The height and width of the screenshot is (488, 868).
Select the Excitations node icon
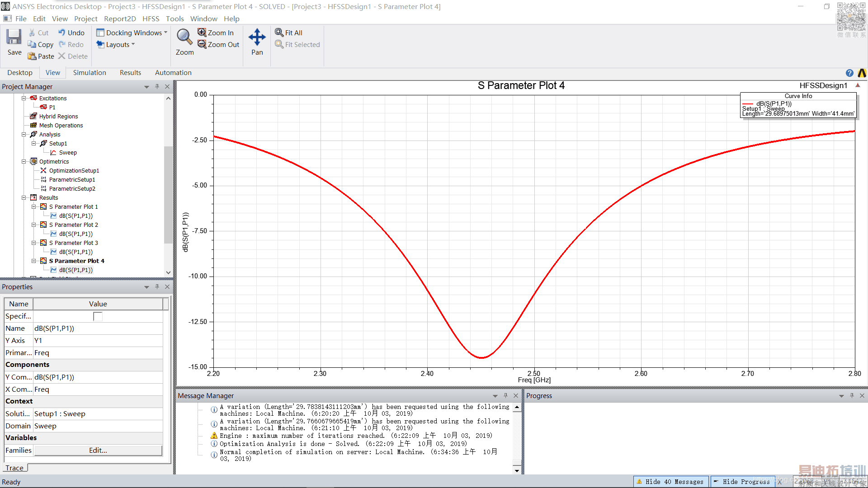[x=33, y=98]
